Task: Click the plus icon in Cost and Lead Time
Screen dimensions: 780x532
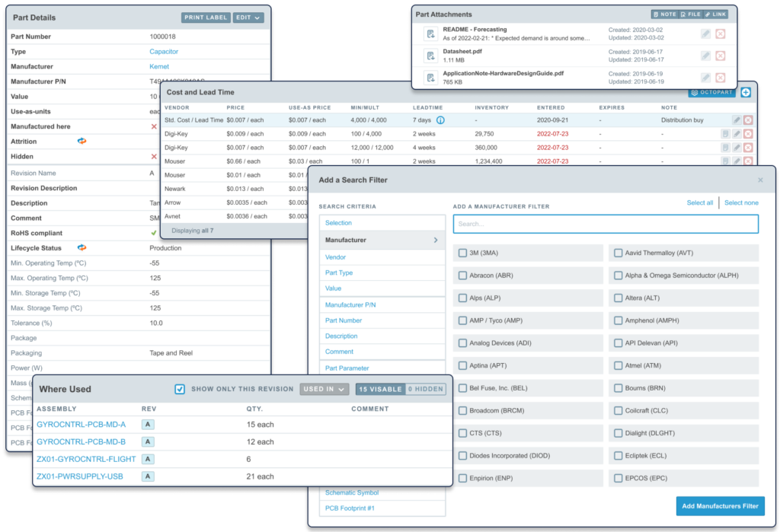Action: coord(746,93)
